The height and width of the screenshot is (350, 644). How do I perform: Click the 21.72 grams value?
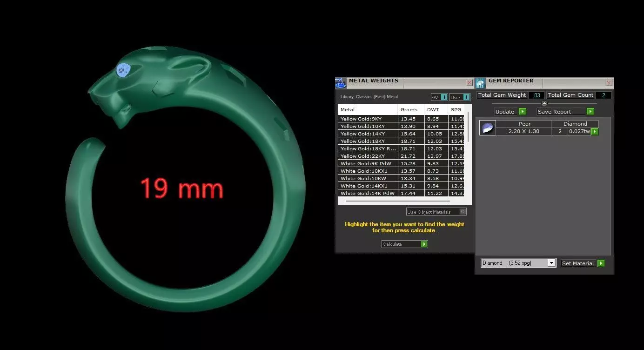411,156
